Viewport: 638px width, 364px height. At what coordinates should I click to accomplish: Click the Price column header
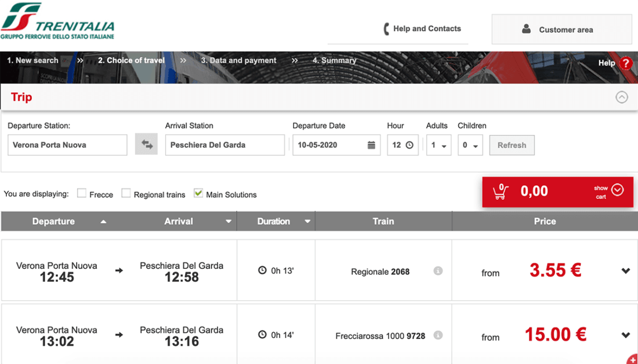(x=545, y=221)
